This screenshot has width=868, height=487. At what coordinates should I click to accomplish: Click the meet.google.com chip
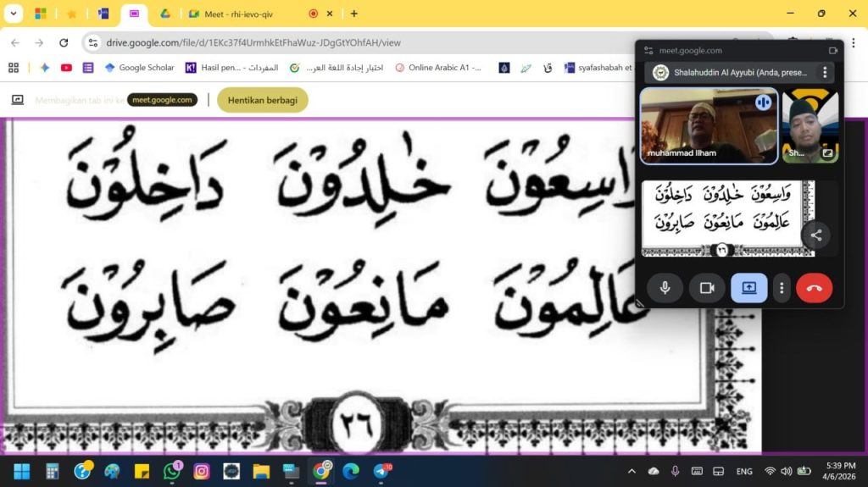click(162, 100)
